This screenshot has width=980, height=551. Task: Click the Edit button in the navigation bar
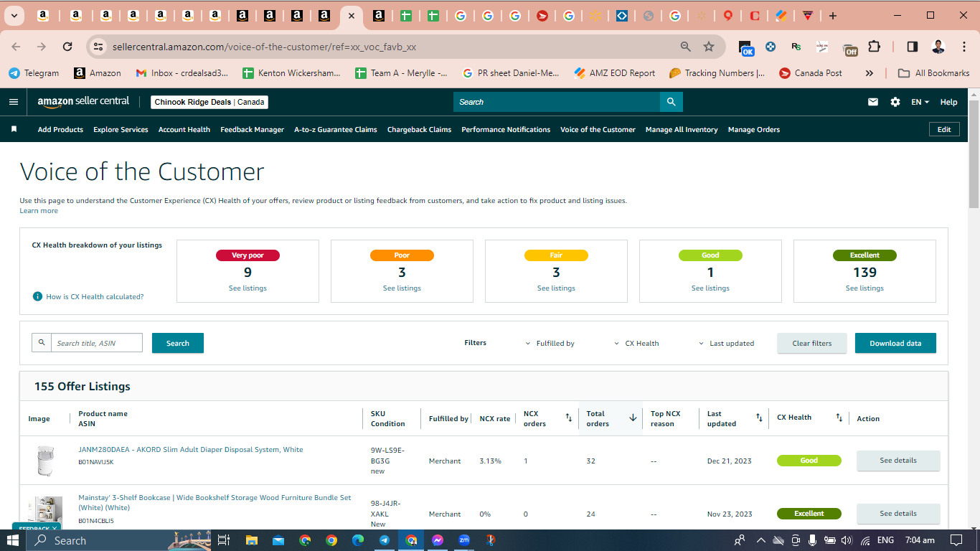(x=944, y=129)
